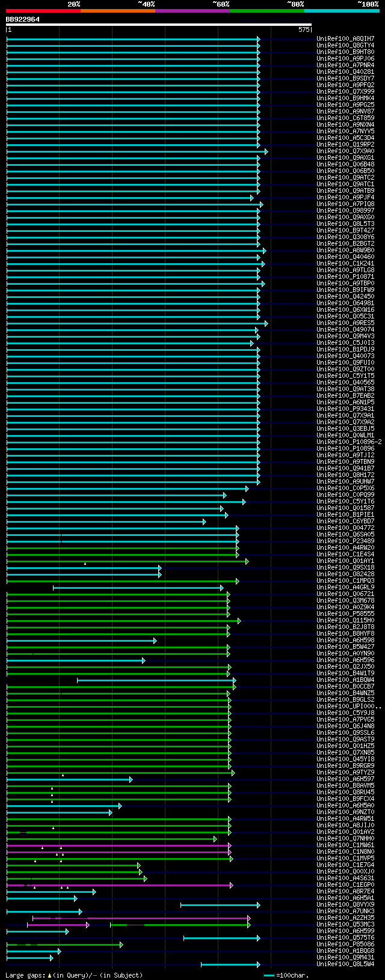This screenshot has width=385, height=980.
Task: Click the UniRef100_Q01AY1 label
Action: 345,561
